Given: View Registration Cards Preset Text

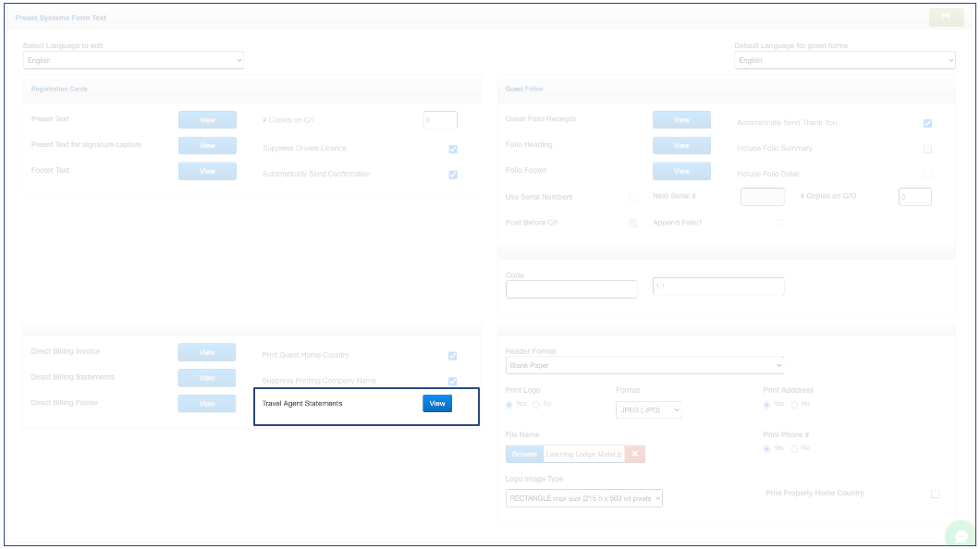Looking at the screenshot, I should [207, 120].
